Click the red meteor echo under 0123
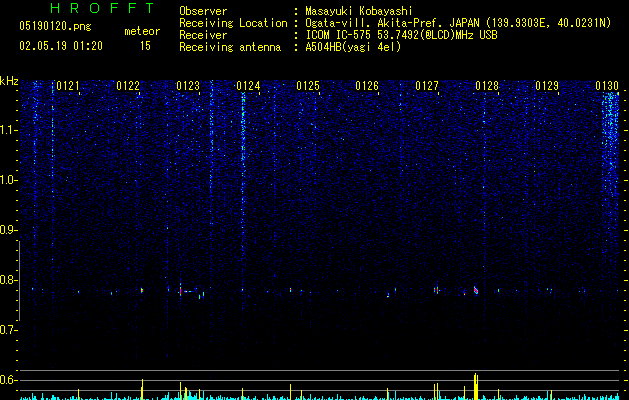This screenshot has height=400, width=629. (x=181, y=290)
